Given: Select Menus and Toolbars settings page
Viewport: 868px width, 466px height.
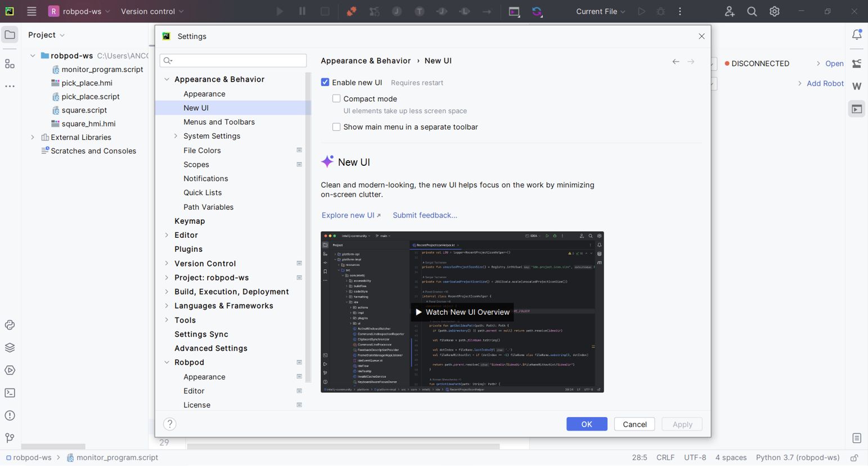Looking at the screenshot, I should point(219,122).
